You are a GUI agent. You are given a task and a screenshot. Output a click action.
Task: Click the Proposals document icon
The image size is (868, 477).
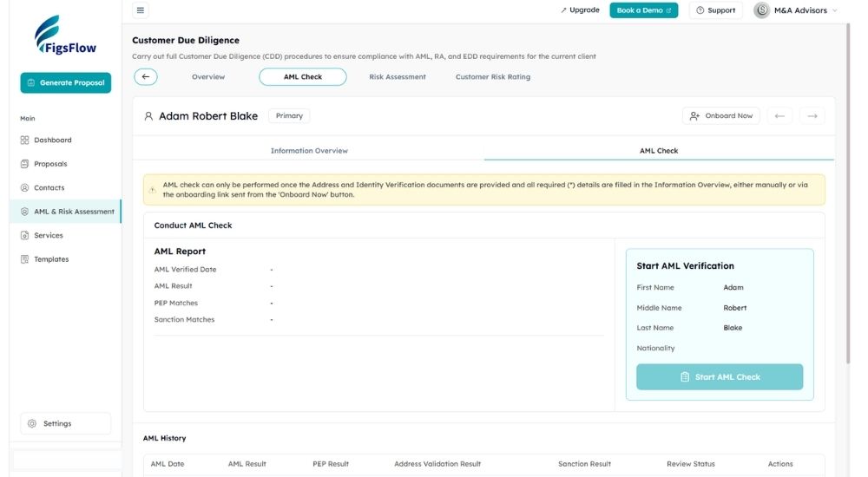pyautogui.click(x=24, y=164)
